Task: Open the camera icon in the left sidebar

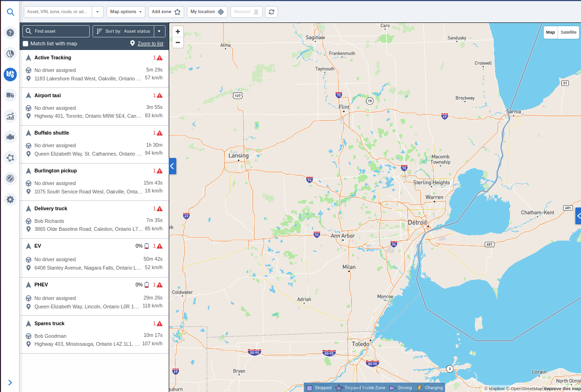Action: pyautogui.click(x=10, y=136)
